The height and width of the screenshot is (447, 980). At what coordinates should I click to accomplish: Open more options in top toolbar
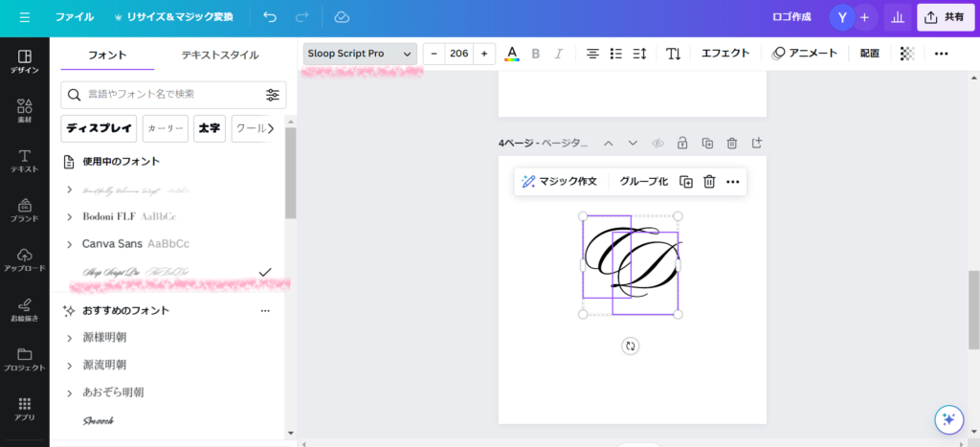(x=942, y=54)
